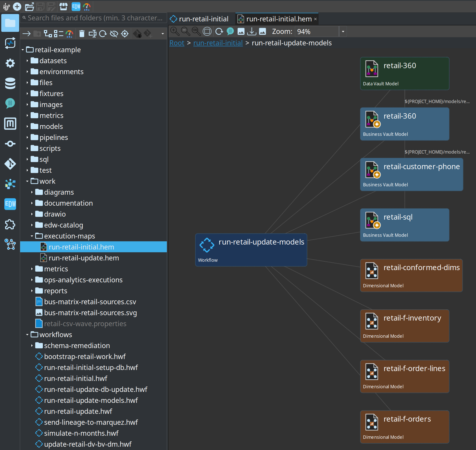Viewport: 476px width, 450px height.
Task: Click the trash delete icon in explorer toolbar
Action: (x=82, y=34)
